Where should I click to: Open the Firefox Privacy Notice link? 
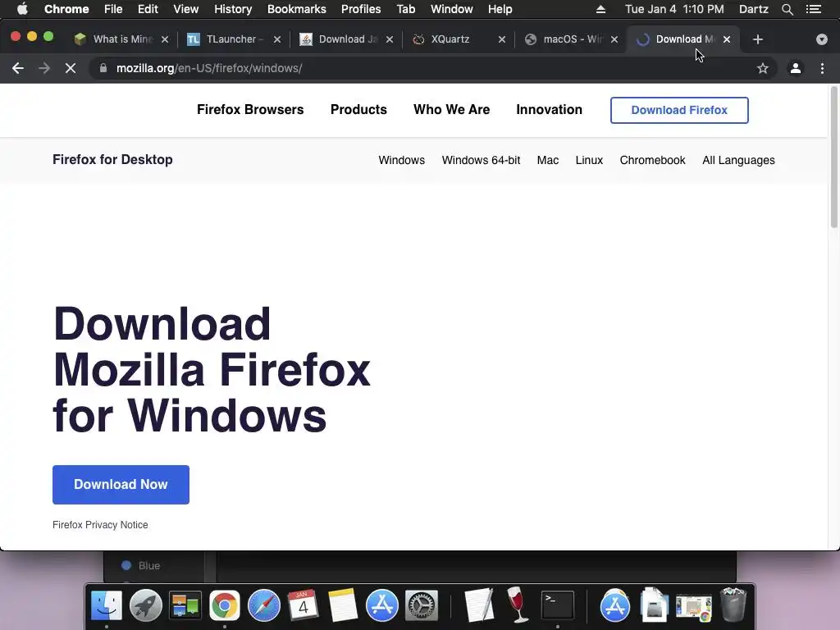(100, 525)
